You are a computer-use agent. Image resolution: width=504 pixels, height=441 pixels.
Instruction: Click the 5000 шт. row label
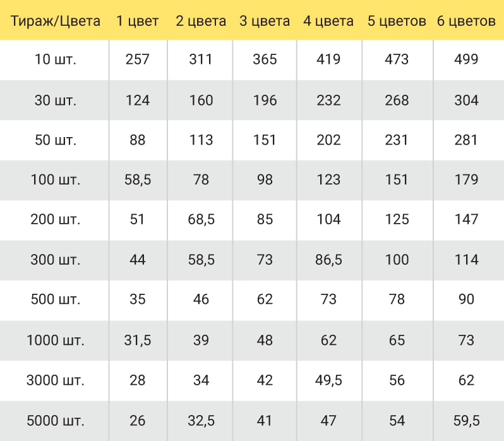[56, 421]
